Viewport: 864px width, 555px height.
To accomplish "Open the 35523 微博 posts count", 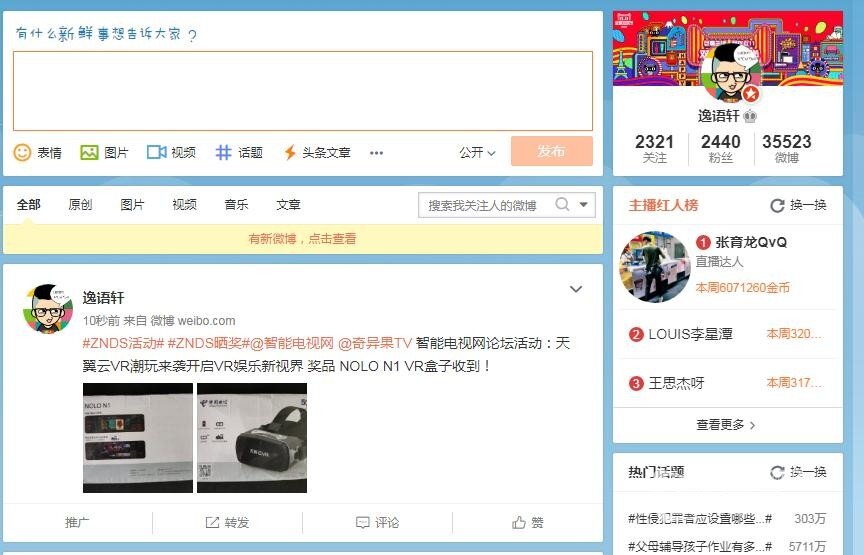I will 787,149.
